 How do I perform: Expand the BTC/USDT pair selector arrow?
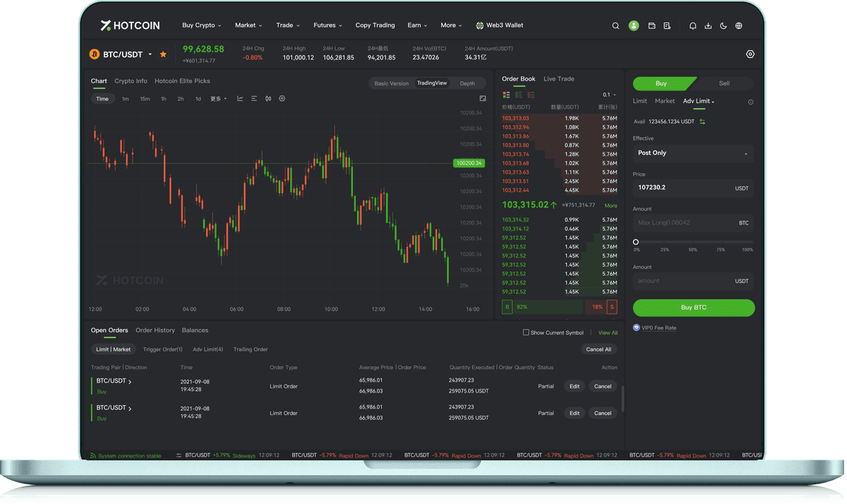(x=150, y=54)
